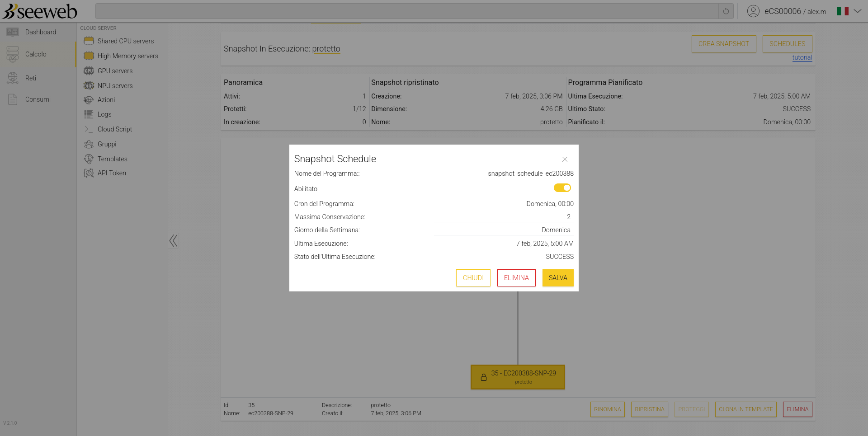Open the Giorno della Settimana dropdown
Viewport: 868px width, 436px height.
click(x=504, y=230)
